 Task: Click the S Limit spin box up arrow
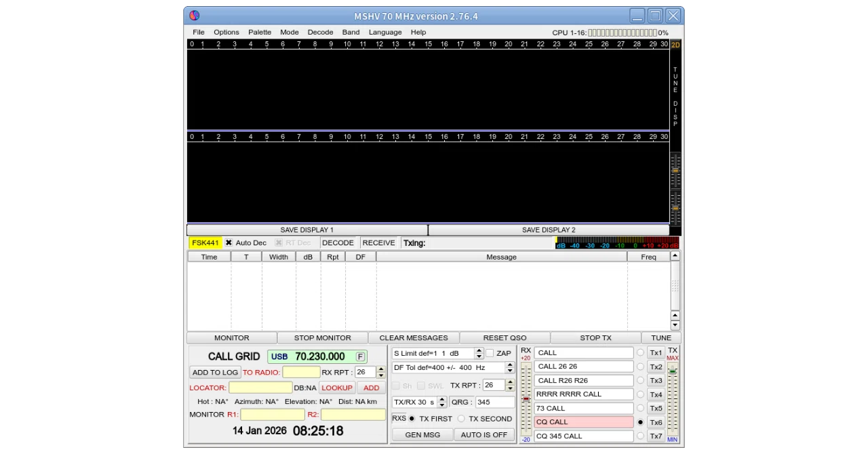coord(479,350)
